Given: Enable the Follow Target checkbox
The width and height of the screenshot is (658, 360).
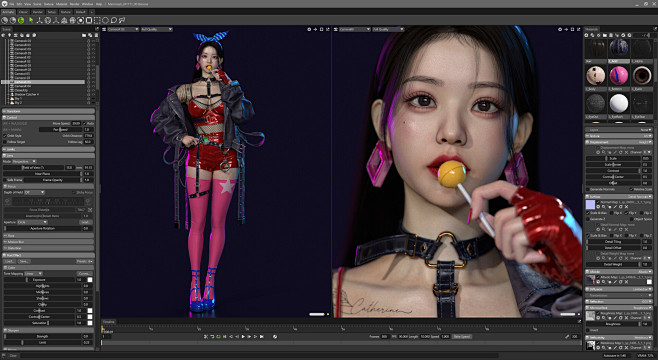Looking at the screenshot, I should pos(5,142).
